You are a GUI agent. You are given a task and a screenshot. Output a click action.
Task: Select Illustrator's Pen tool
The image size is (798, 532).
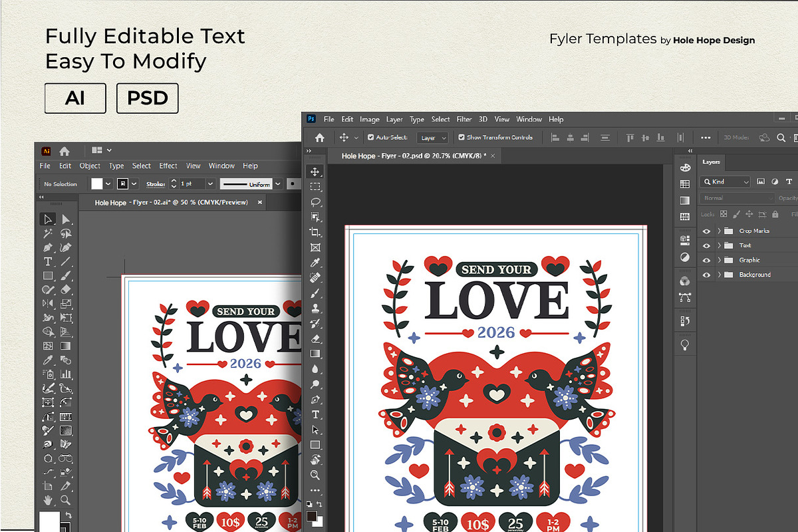(47, 247)
